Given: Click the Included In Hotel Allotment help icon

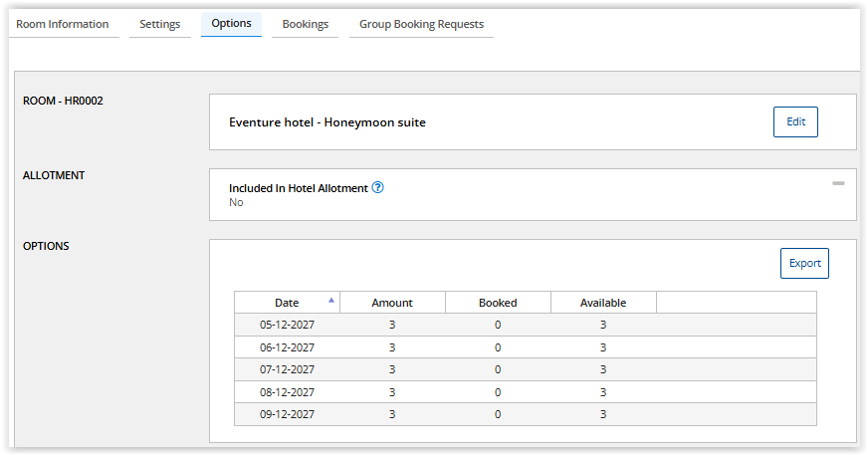Looking at the screenshot, I should [x=377, y=187].
